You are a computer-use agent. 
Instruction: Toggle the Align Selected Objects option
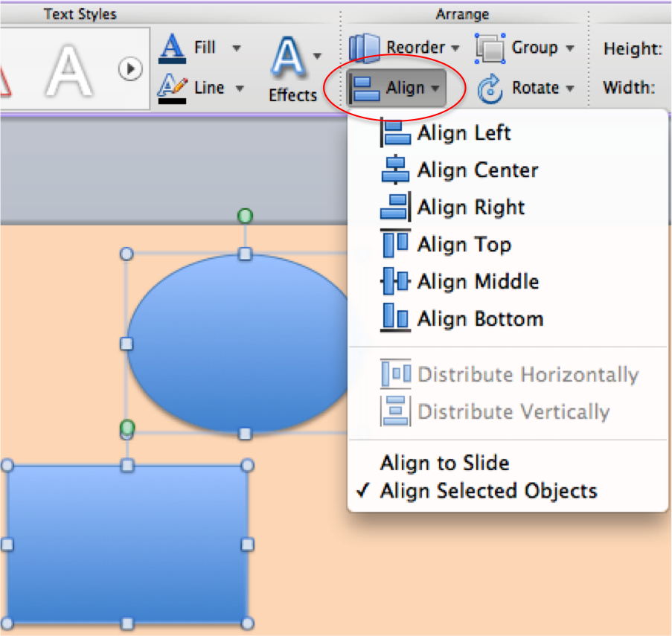(488, 491)
